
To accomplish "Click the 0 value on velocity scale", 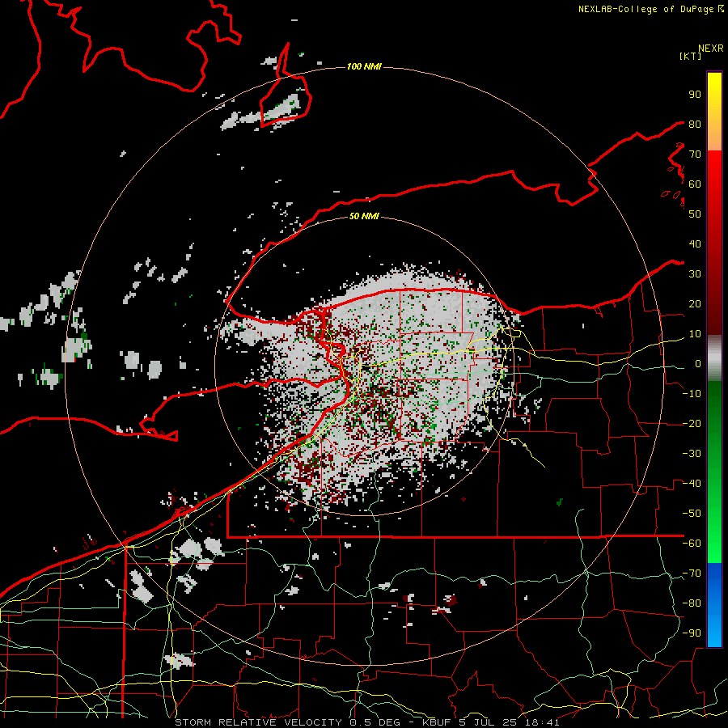I will (x=698, y=363).
